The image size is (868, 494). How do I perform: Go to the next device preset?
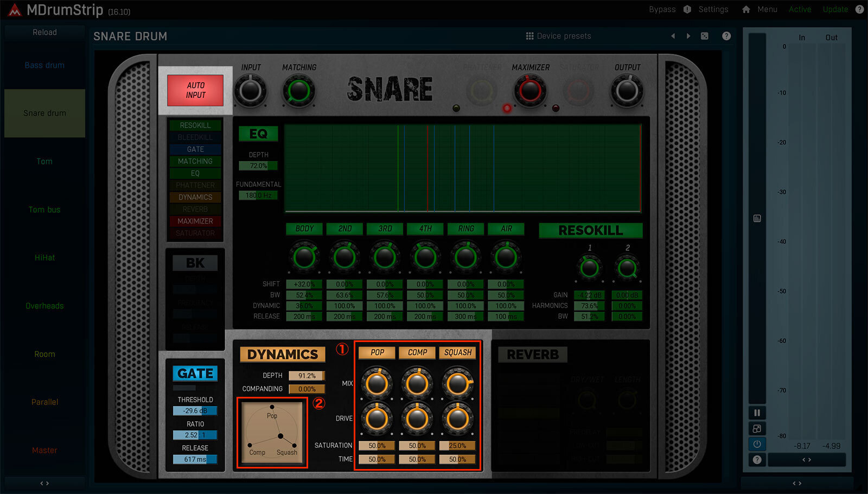click(x=688, y=36)
